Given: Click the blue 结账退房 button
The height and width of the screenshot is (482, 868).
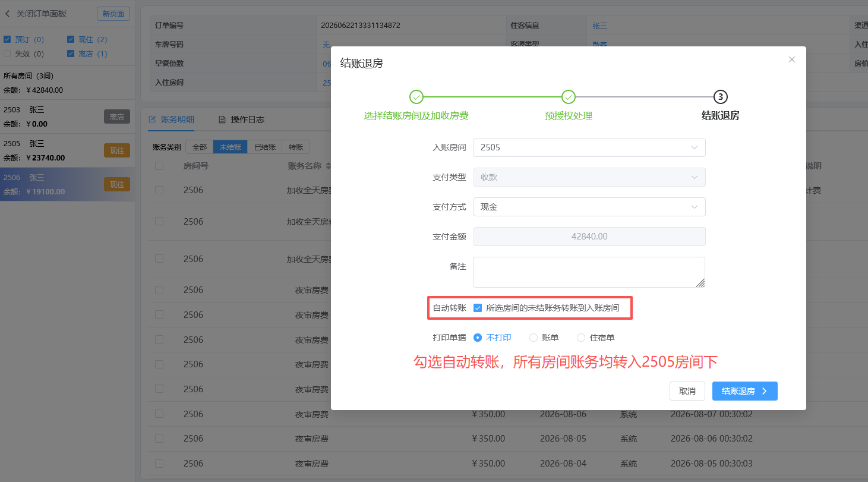Looking at the screenshot, I should pyautogui.click(x=745, y=391).
